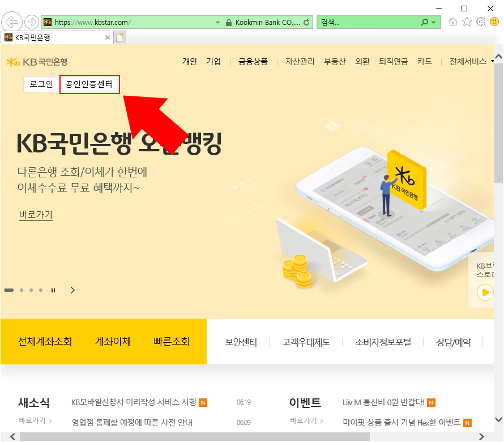Open 계좌이체

click(x=113, y=341)
